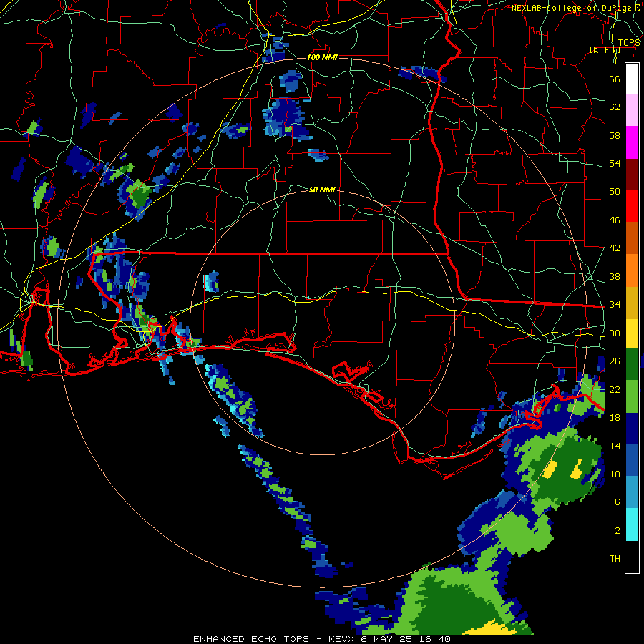The image size is (644, 644).
Task: Click the magenta legend swatch
Action: 632,142
